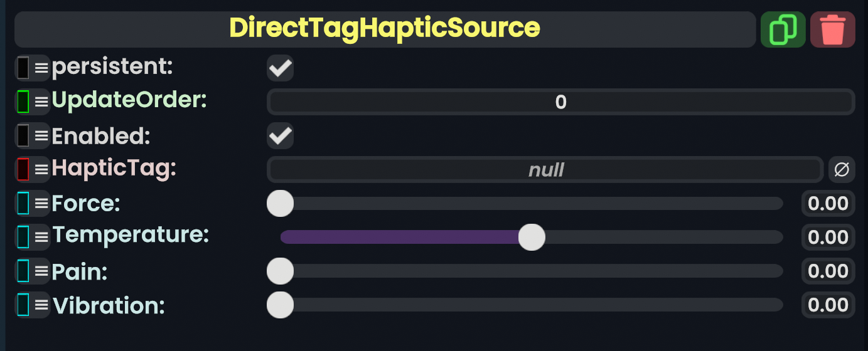Click the green reference icon beside UpdateOrder

(x=23, y=102)
